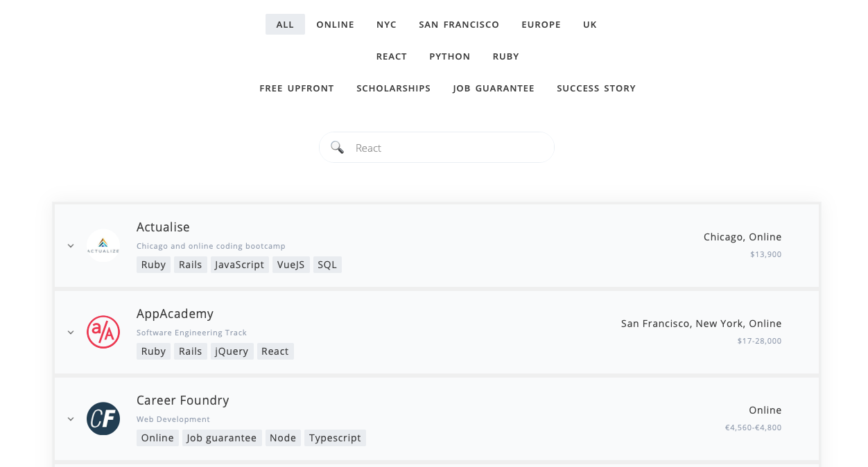This screenshot has height=467, width=868.
Task: Filter by UK location
Action: 590,24
